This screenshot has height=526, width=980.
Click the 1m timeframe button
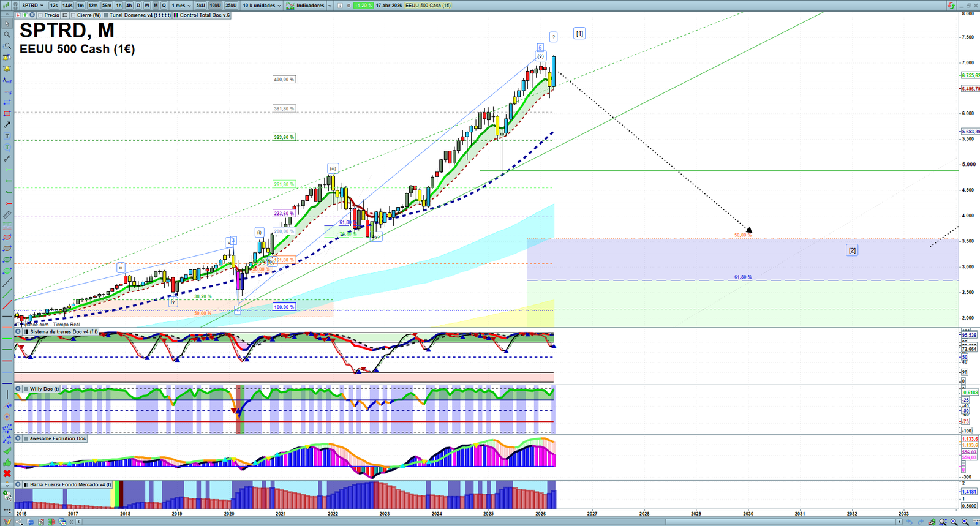click(80, 6)
